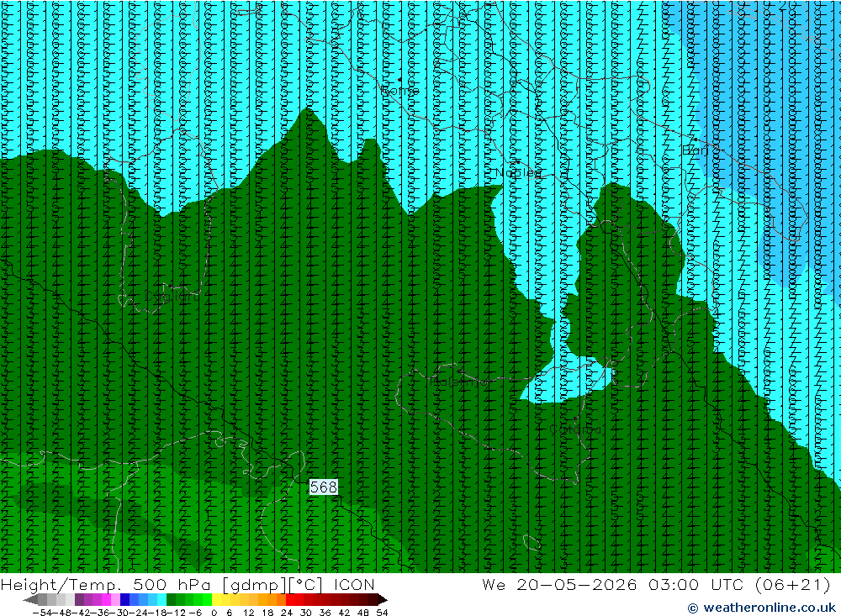The height and width of the screenshot is (616, 841).
Task: Click the 568 contour height label
Action: pos(324,487)
